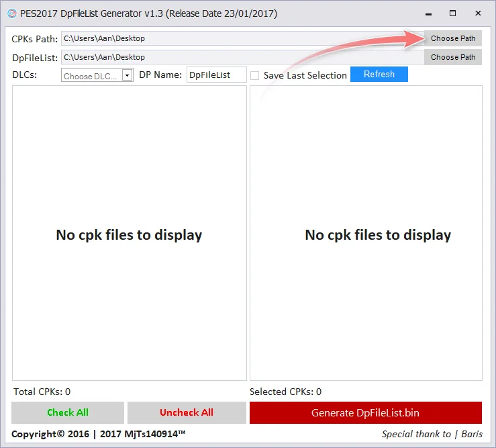Click the green Check All button
The height and width of the screenshot is (448, 496).
68,412
